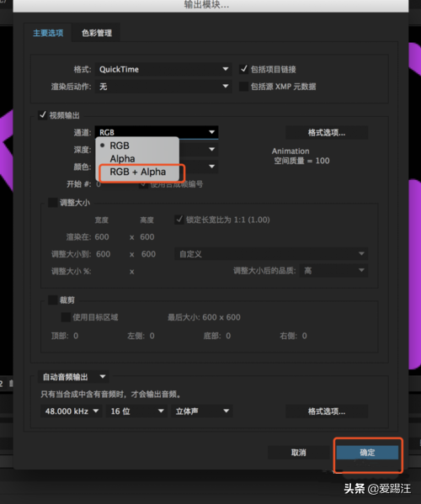Click the 取消 cancel button
Screen dimensions: 421x504
[x=299, y=453]
